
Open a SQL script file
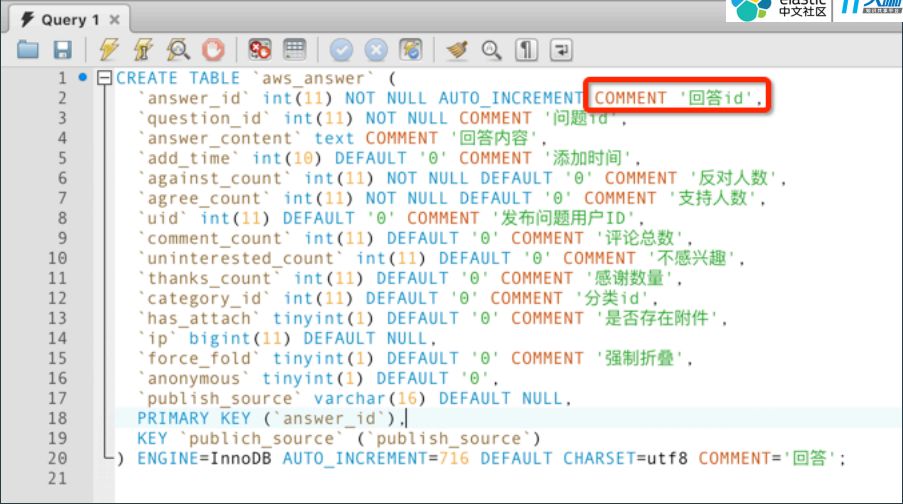point(28,50)
